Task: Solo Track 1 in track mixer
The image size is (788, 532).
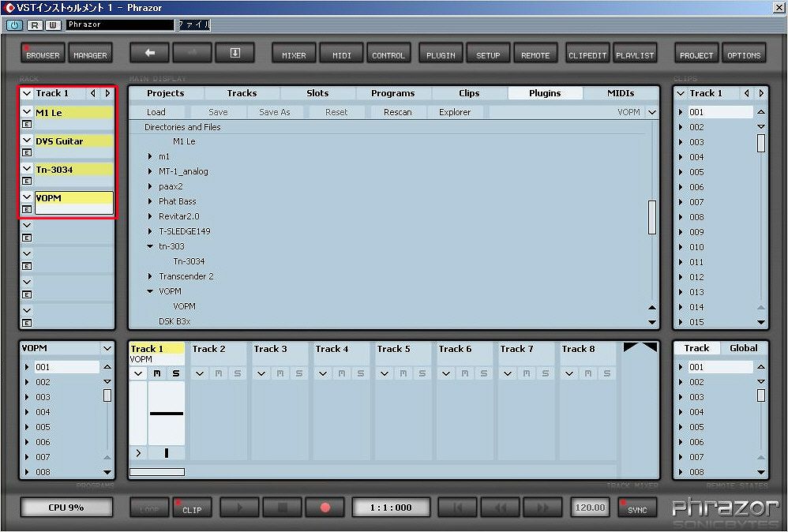Action: (176, 374)
